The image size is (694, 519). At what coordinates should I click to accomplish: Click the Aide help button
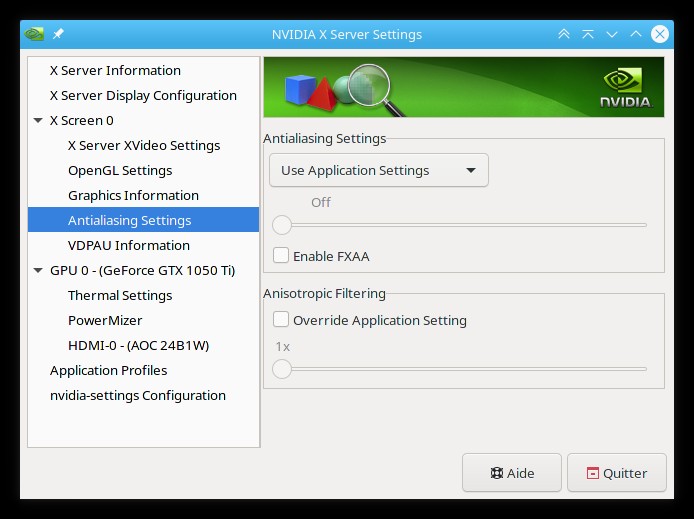click(x=512, y=473)
